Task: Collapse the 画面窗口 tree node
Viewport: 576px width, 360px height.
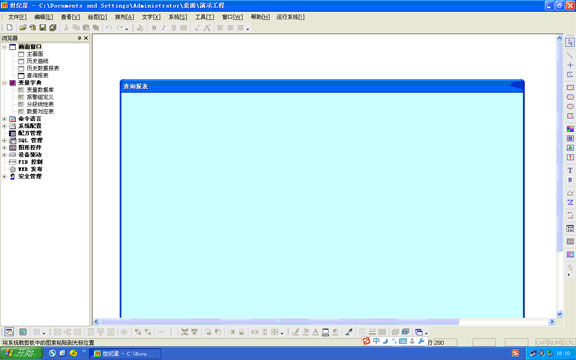Action: pos(4,47)
